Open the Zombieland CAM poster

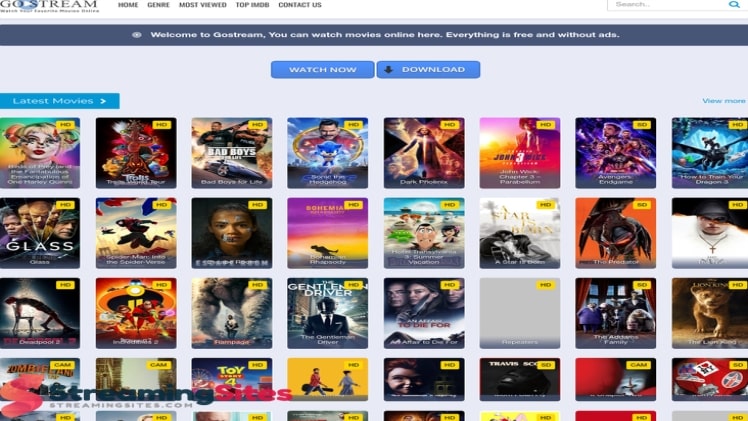pyautogui.click(x=40, y=380)
